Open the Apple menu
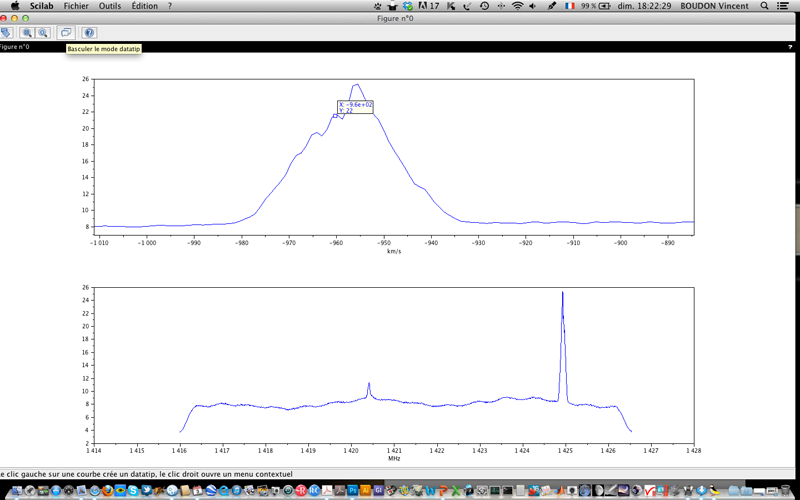 click(x=14, y=6)
